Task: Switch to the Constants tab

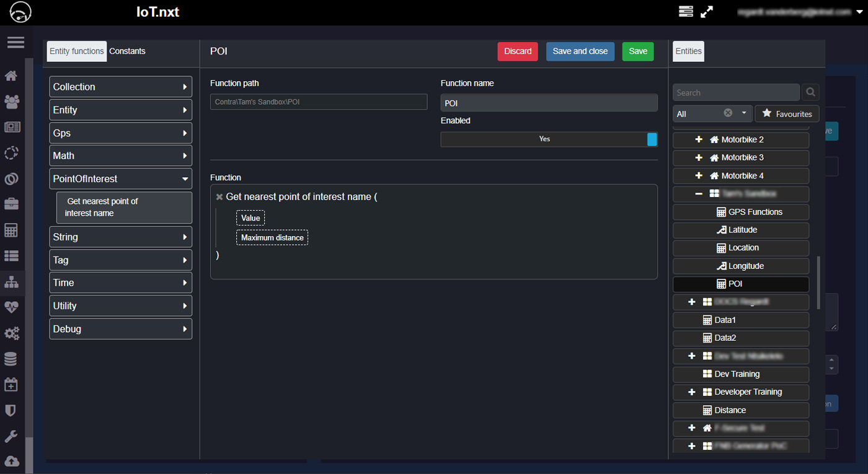Action: (x=127, y=51)
